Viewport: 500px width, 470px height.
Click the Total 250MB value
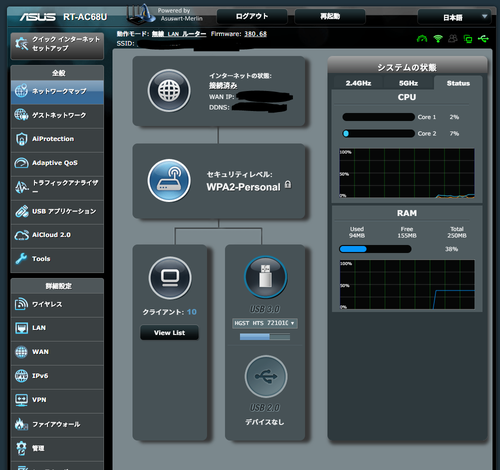point(457,236)
